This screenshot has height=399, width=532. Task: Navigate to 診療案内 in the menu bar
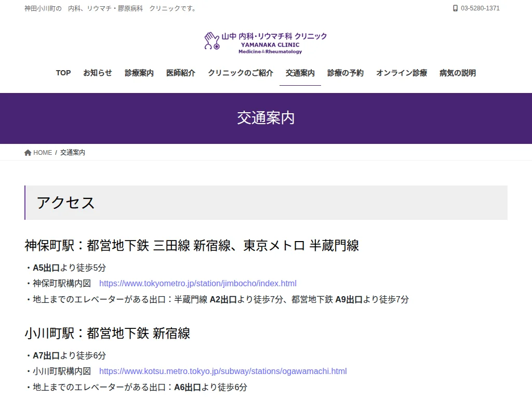click(139, 73)
